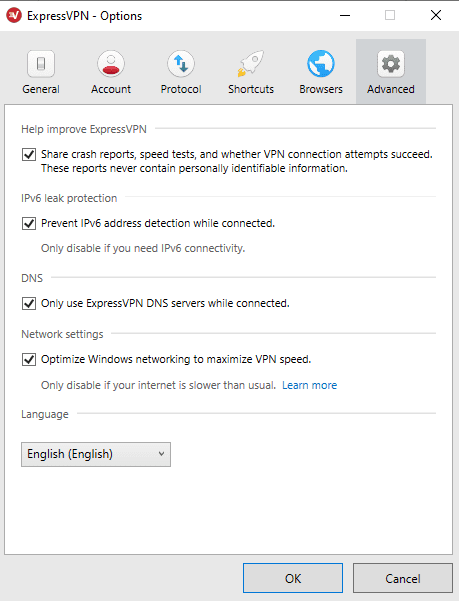459x601 pixels.
Task: Switch to the Shortcuts tab label
Action: click(x=251, y=89)
